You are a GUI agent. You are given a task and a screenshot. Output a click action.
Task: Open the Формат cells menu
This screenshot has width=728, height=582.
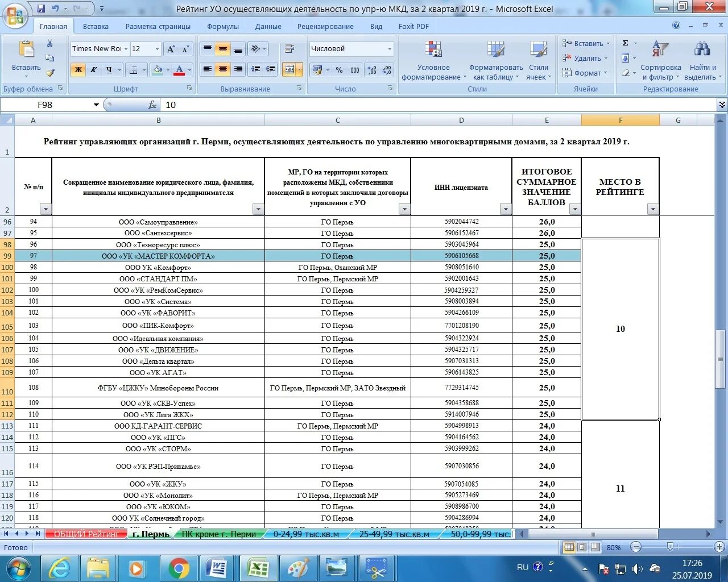pyautogui.click(x=582, y=73)
